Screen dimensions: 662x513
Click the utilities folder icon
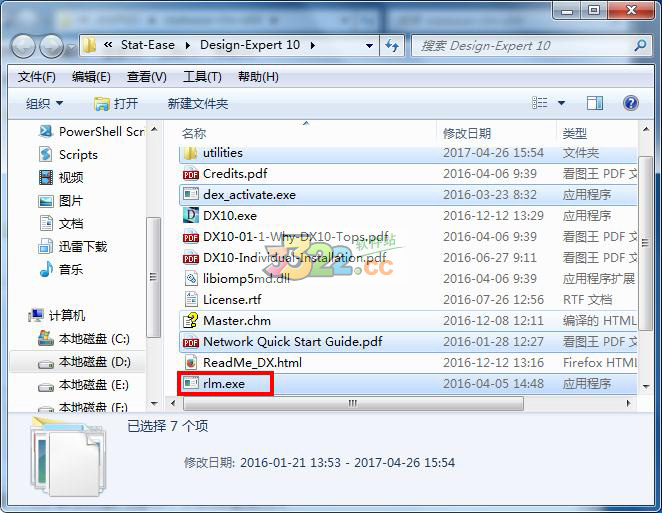[x=190, y=153]
